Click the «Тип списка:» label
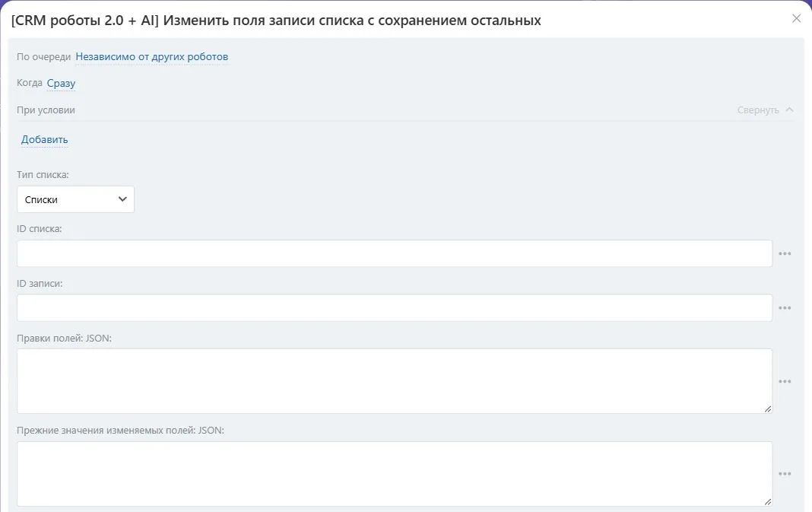Screen dimensions: 812x512 click(x=43, y=175)
